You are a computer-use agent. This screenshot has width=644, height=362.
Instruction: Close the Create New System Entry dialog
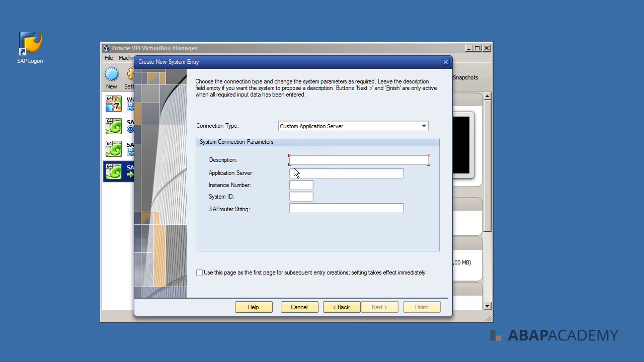445,62
